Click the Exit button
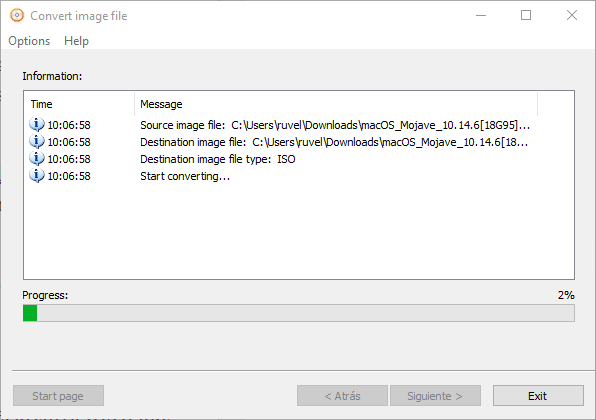Image resolution: width=596 pixels, height=420 pixels. (x=538, y=396)
